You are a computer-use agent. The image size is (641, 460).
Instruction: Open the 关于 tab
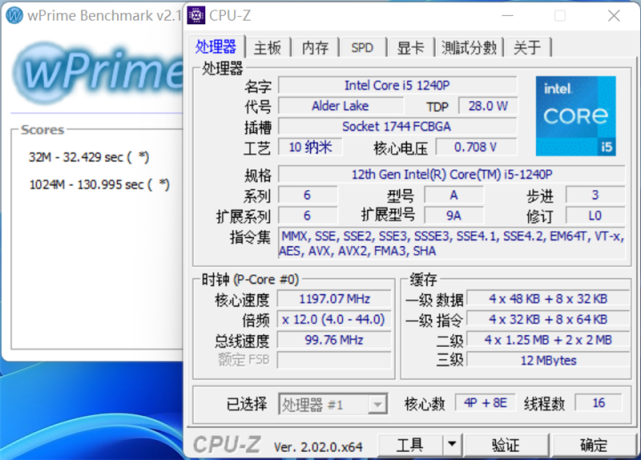click(527, 48)
